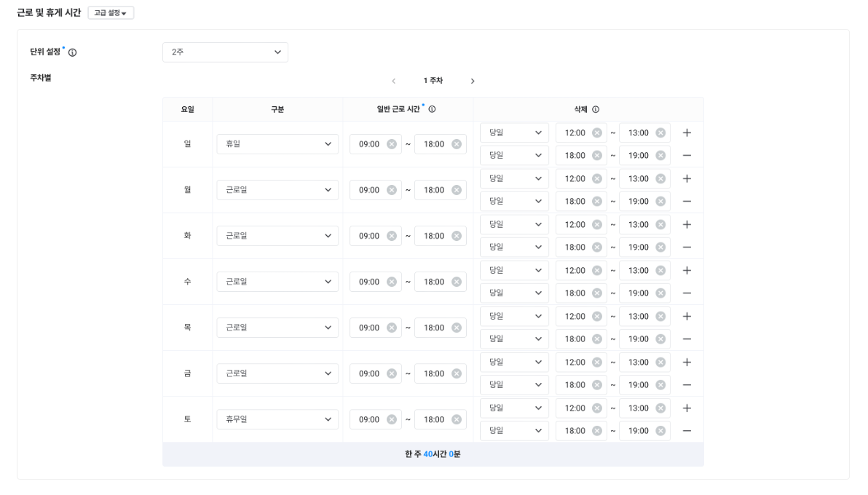Open the 단위 설정 2주 dropdown
The height and width of the screenshot is (495, 868).
[225, 52]
